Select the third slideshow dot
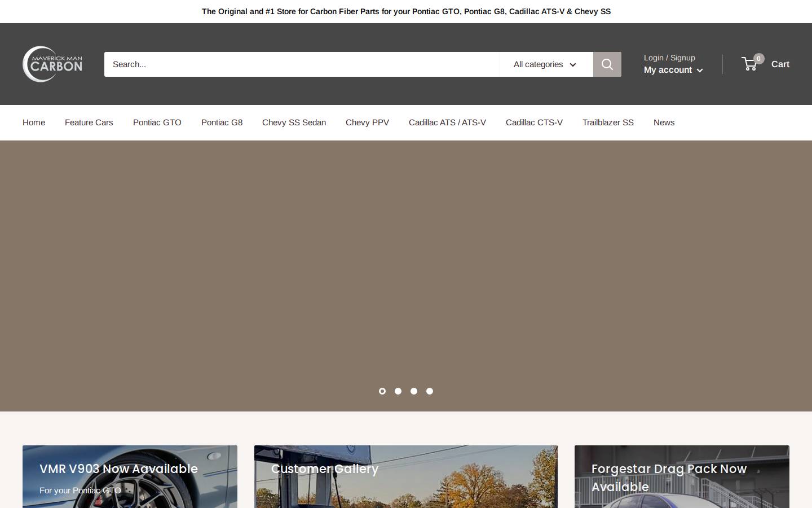This screenshot has height=508, width=812. (414, 391)
